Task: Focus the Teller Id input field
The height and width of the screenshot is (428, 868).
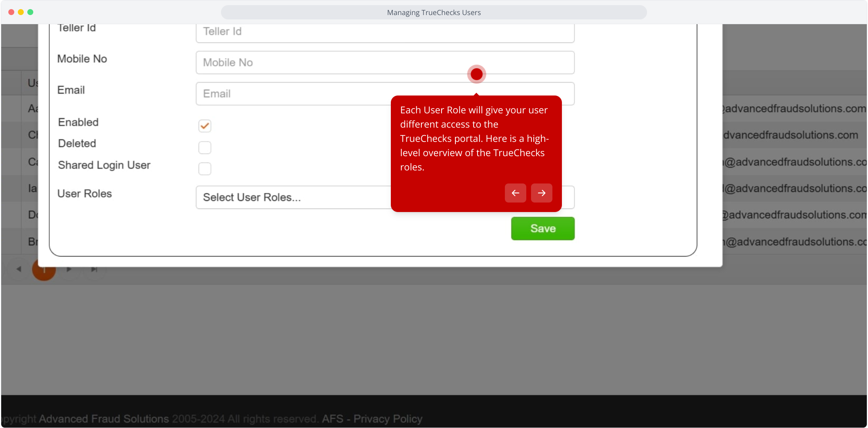Action: tap(385, 32)
